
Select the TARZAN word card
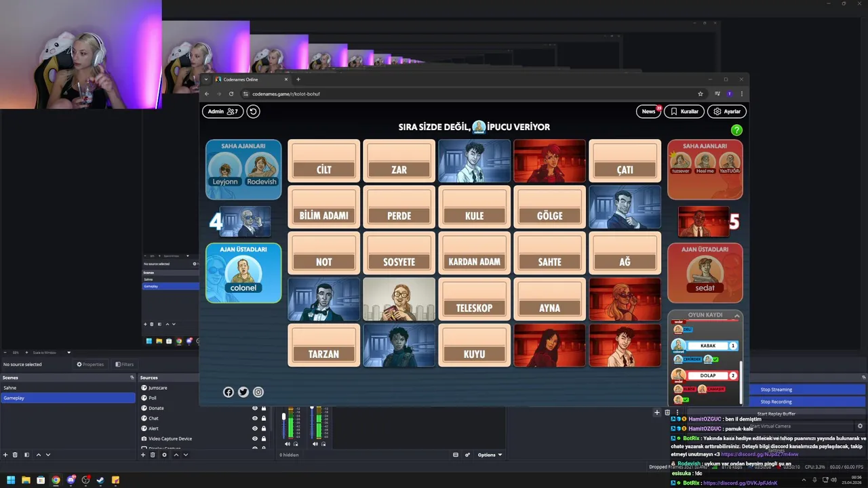(x=324, y=345)
